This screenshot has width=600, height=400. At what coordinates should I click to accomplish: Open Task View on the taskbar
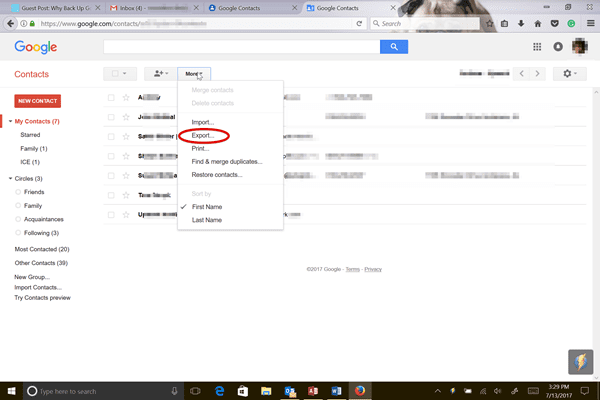pyautogui.click(x=195, y=391)
